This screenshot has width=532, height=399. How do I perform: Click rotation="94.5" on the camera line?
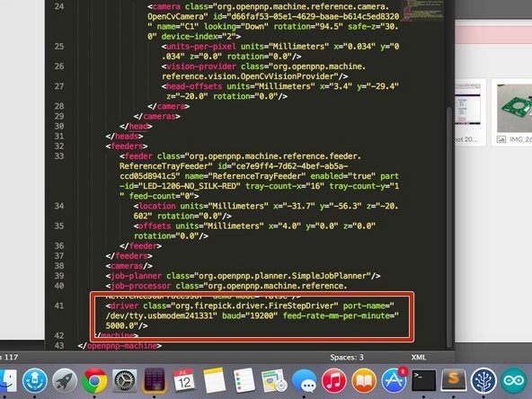pos(308,26)
